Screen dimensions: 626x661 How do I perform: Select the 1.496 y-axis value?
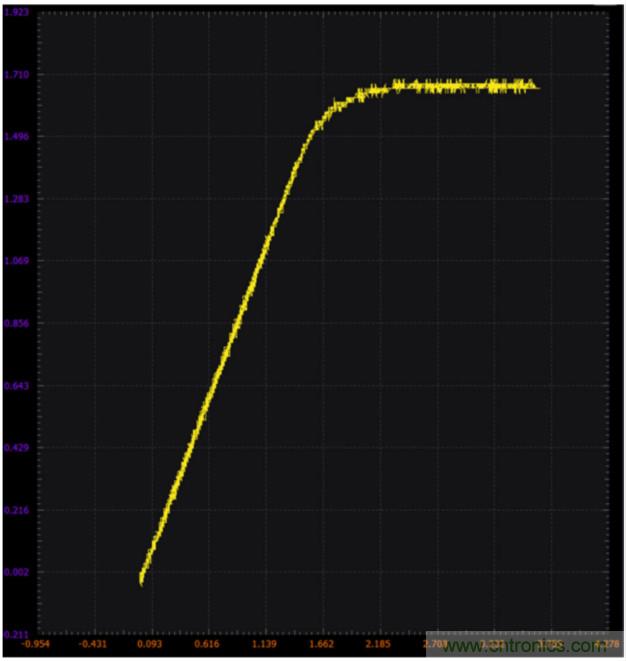point(17,137)
